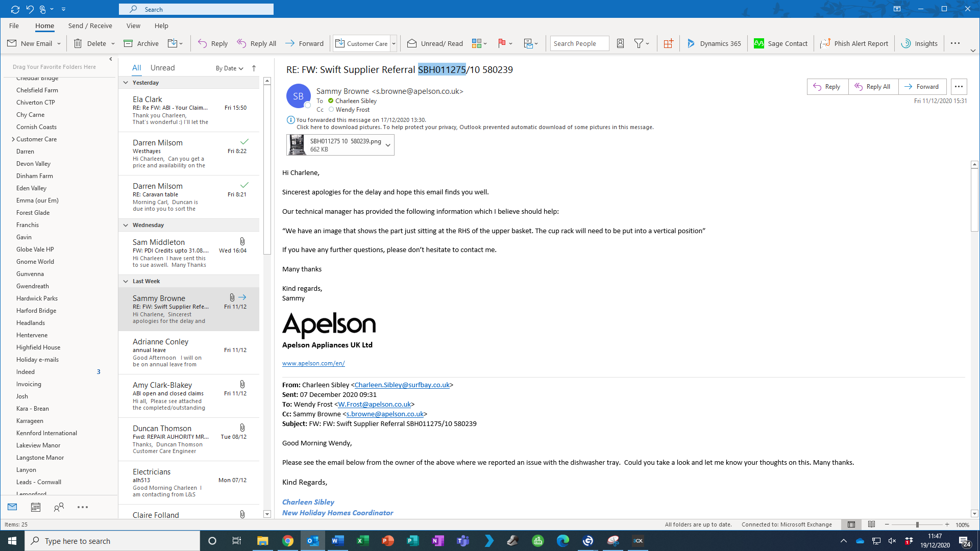Toggle the Darren Milsom Westhayes completed checkmark

tap(244, 142)
